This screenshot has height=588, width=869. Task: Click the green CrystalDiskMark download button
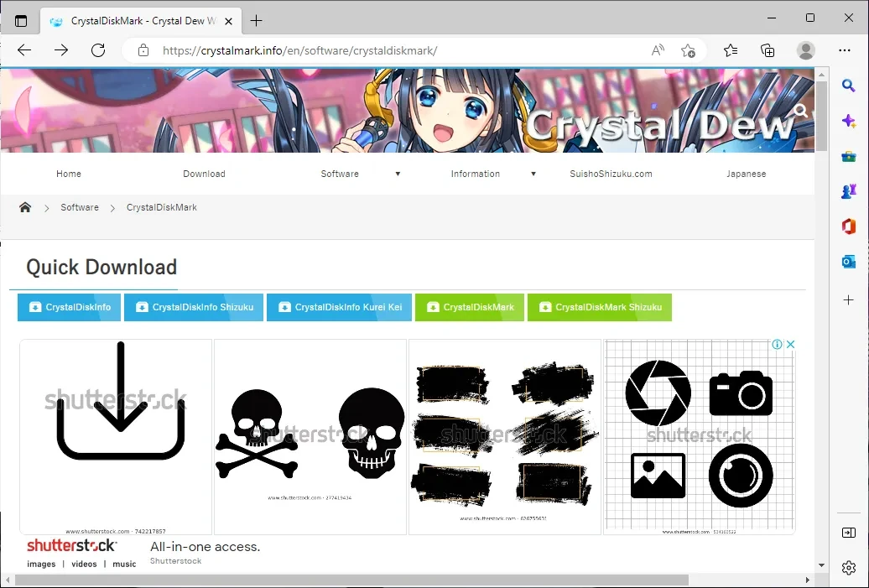click(470, 307)
